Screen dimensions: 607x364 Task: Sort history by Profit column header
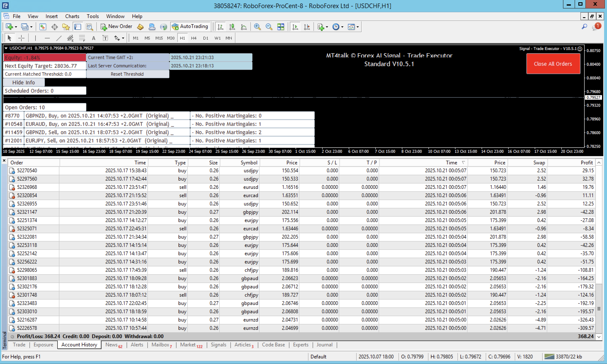(586, 162)
